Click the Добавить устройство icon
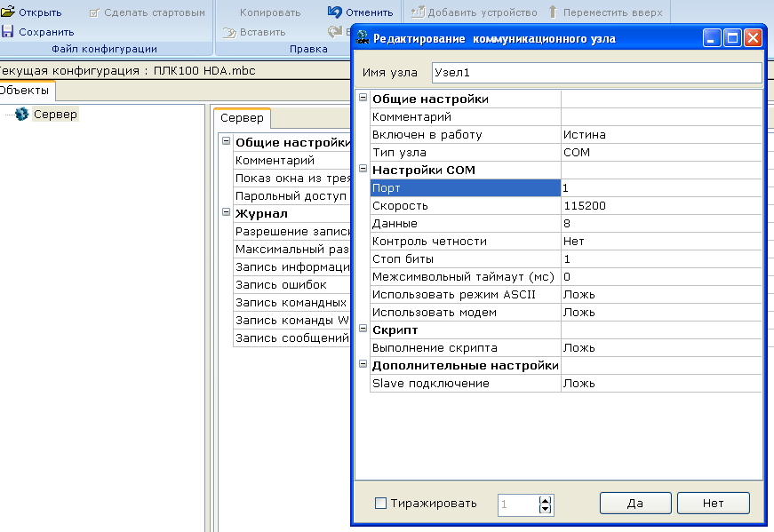 click(417, 12)
